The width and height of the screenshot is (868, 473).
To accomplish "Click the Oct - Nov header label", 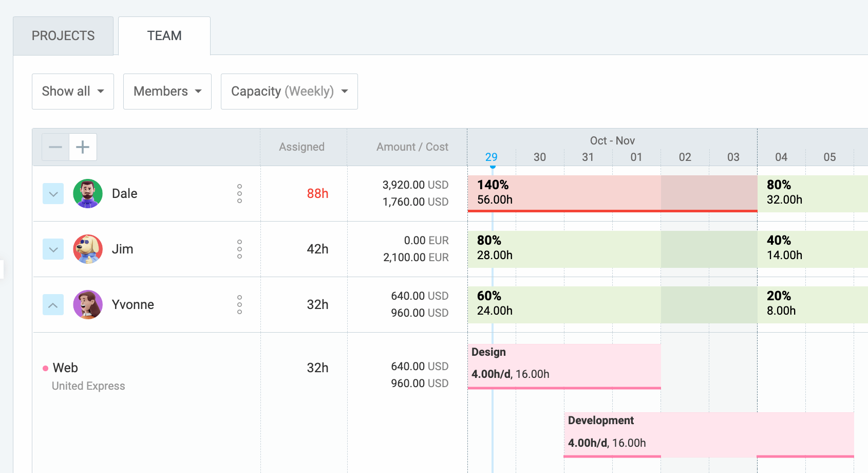I will pos(612,141).
